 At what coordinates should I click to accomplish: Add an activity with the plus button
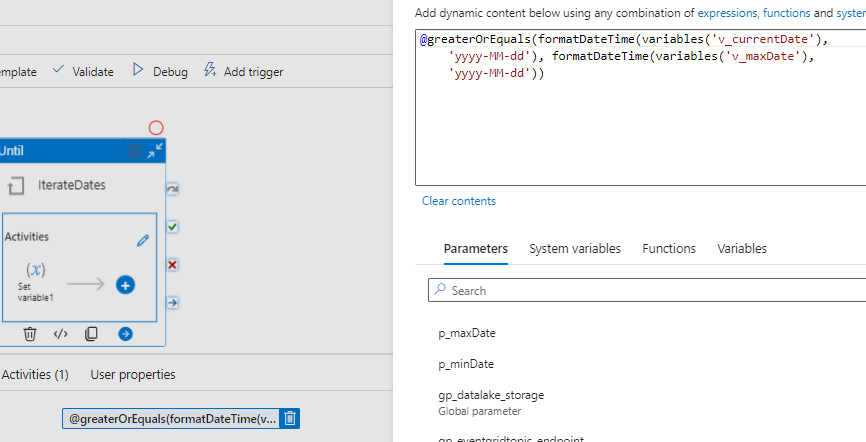pos(125,285)
